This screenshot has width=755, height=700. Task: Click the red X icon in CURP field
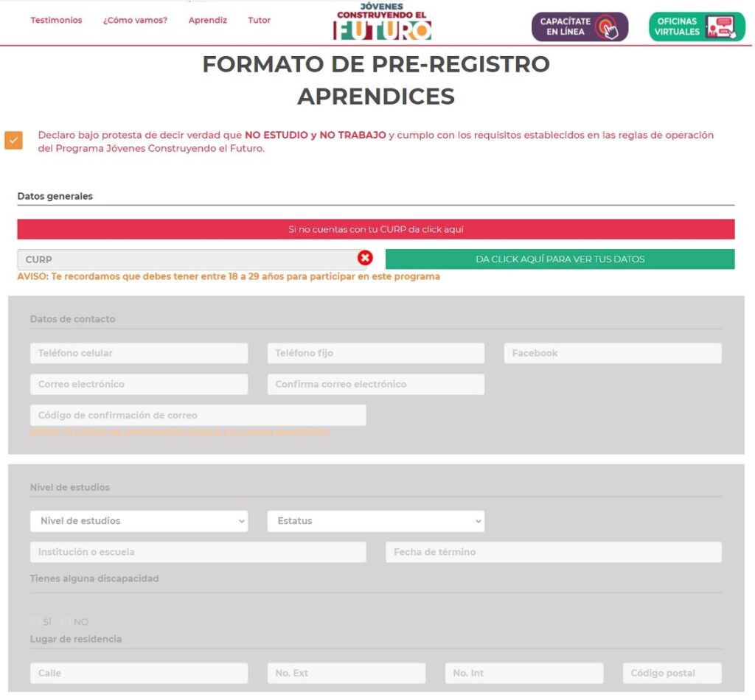coord(365,258)
